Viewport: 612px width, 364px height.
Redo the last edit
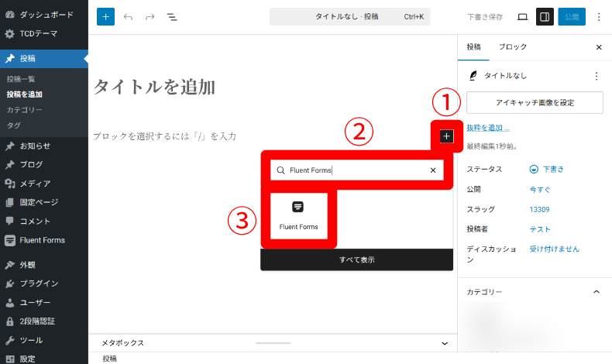[x=150, y=17]
